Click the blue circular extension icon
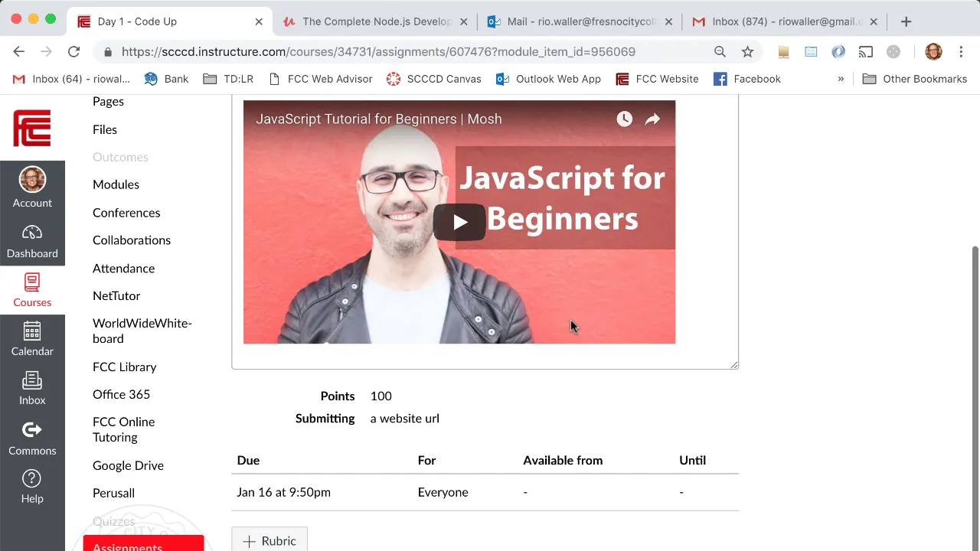This screenshot has width=980, height=551. coord(838,51)
